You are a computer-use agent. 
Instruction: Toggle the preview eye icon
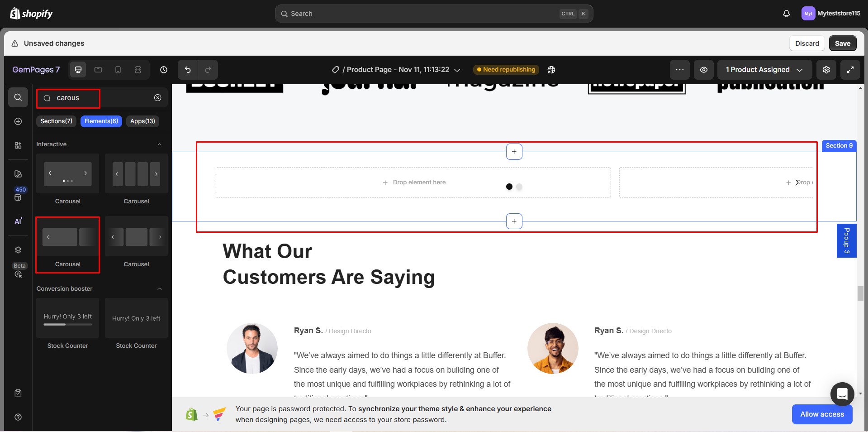703,70
